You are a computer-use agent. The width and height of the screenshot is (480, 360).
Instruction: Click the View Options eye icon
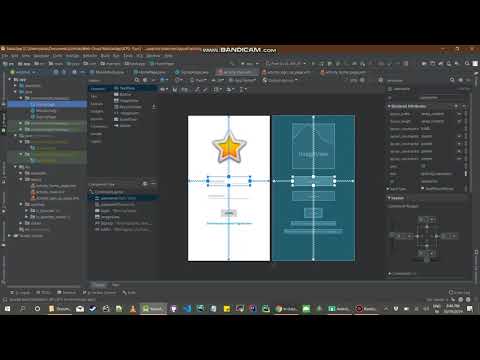(163, 89)
